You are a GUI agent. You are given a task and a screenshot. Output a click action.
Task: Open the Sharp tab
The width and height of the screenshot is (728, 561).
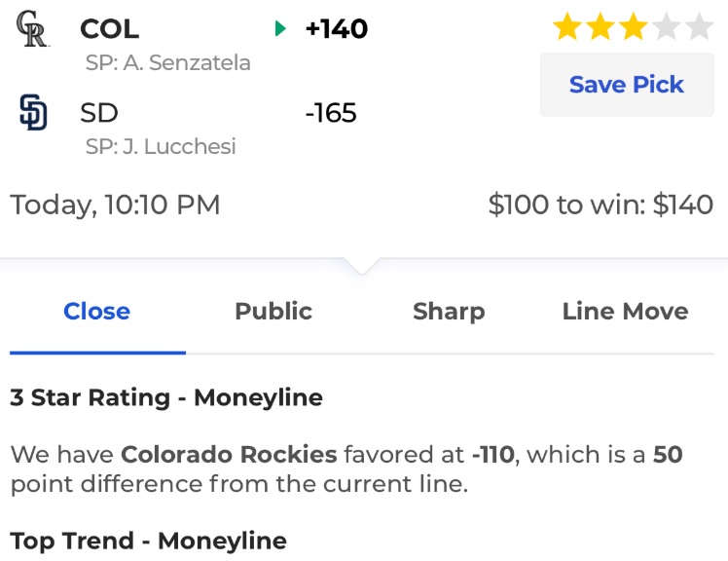click(449, 312)
